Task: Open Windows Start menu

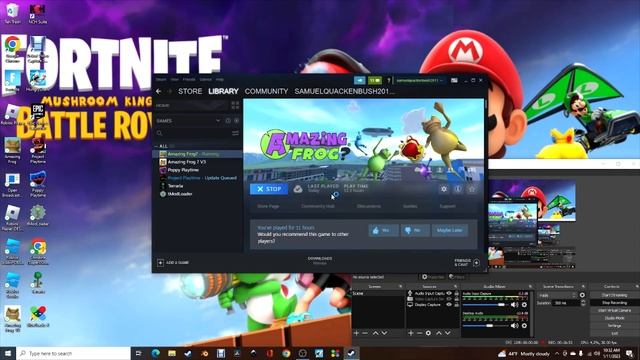Action: (x=8, y=353)
